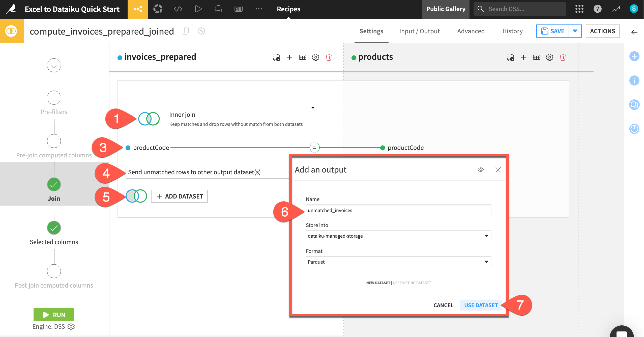Switch to the Input / Output tab
Viewport: 644px width, 337px height.
coord(419,31)
